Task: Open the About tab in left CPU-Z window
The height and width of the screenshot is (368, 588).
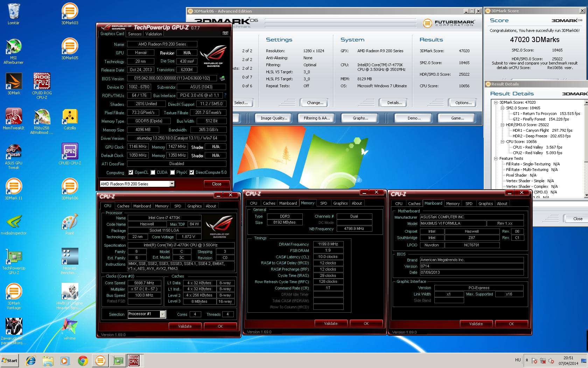Action: (x=211, y=206)
